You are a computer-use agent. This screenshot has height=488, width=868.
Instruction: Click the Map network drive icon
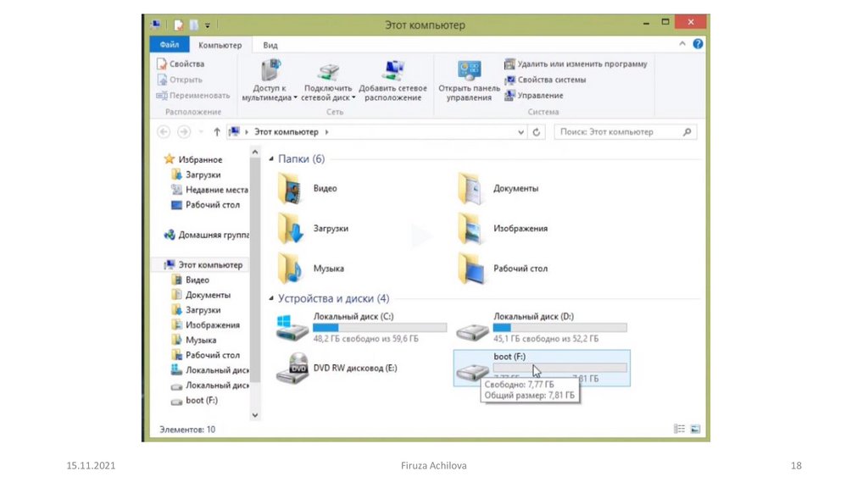(328, 70)
